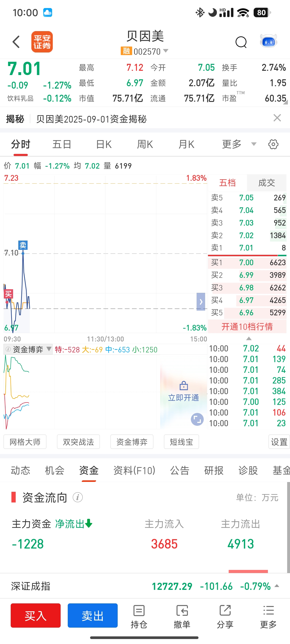
Task: Expand quote details corner triangle
Action: (x=286, y=102)
